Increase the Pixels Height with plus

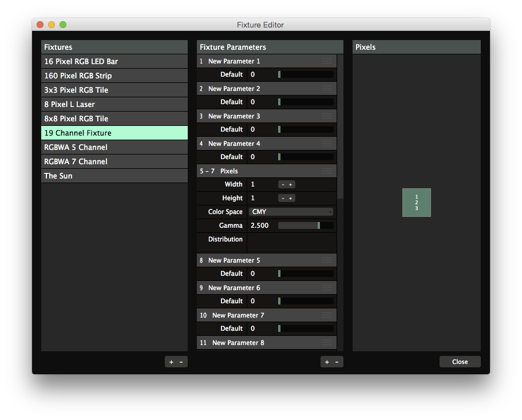(x=291, y=198)
